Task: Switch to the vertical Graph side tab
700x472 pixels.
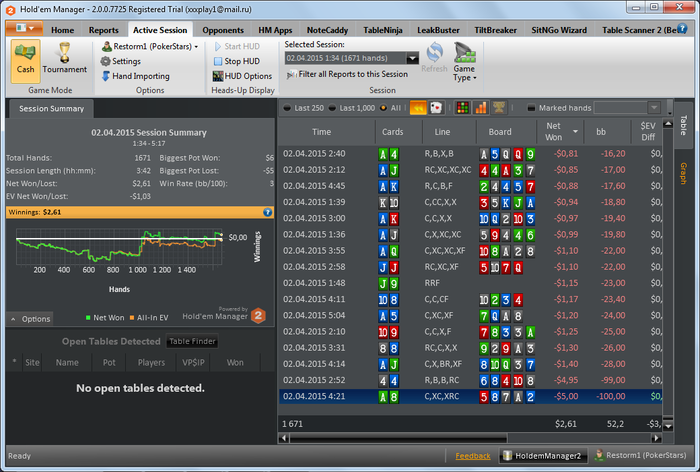Action: click(x=683, y=173)
